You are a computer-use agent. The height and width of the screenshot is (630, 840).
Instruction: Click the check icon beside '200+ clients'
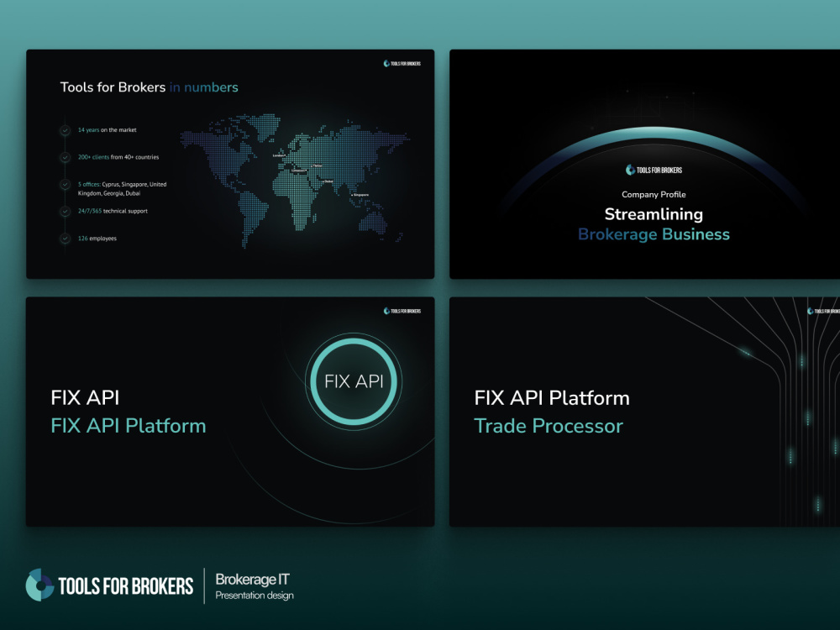click(x=65, y=158)
